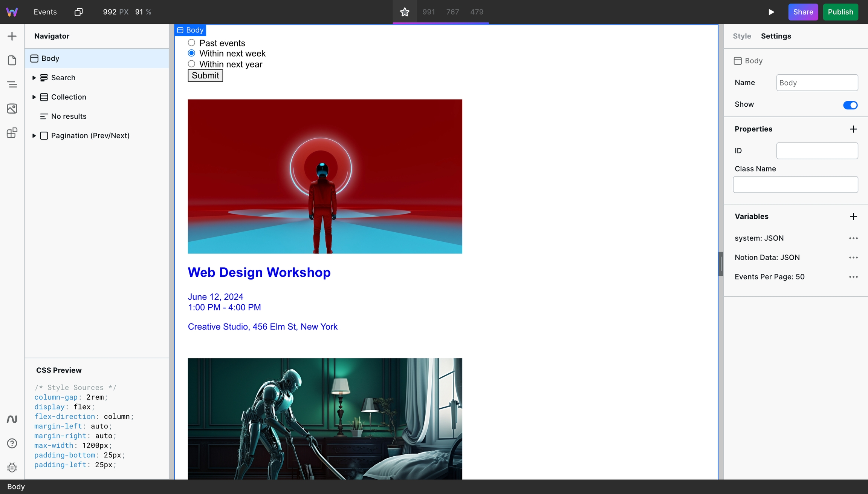Screen dimensions: 868x494
Task: Switch to the Style tab
Action: (x=742, y=36)
